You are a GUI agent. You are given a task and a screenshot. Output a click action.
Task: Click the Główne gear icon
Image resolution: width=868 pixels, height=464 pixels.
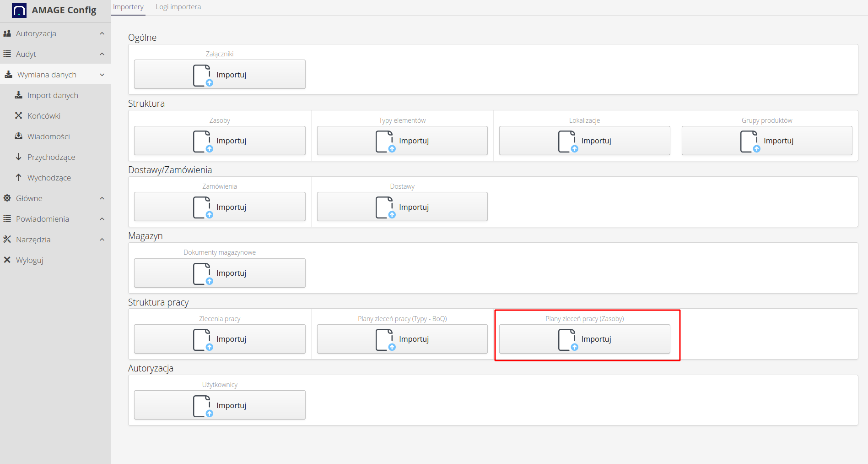tap(7, 198)
